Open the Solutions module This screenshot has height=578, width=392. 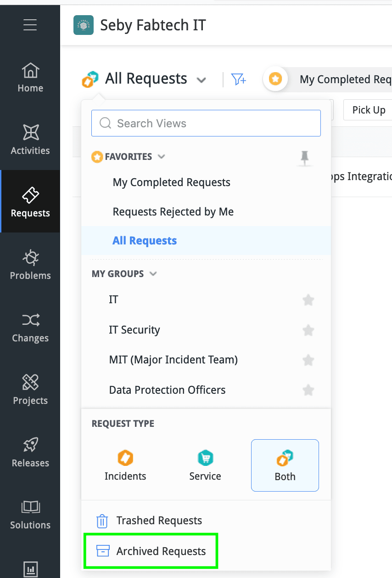coord(30,515)
